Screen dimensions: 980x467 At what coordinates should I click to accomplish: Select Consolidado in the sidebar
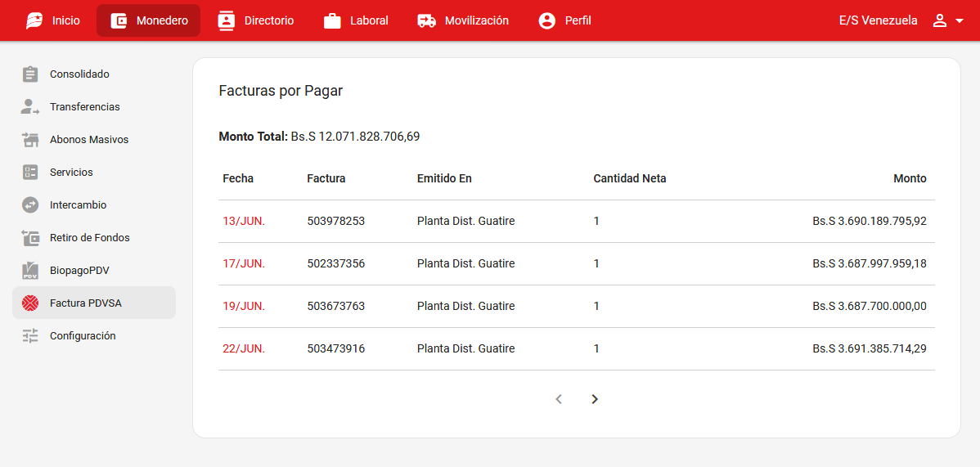coord(94,74)
